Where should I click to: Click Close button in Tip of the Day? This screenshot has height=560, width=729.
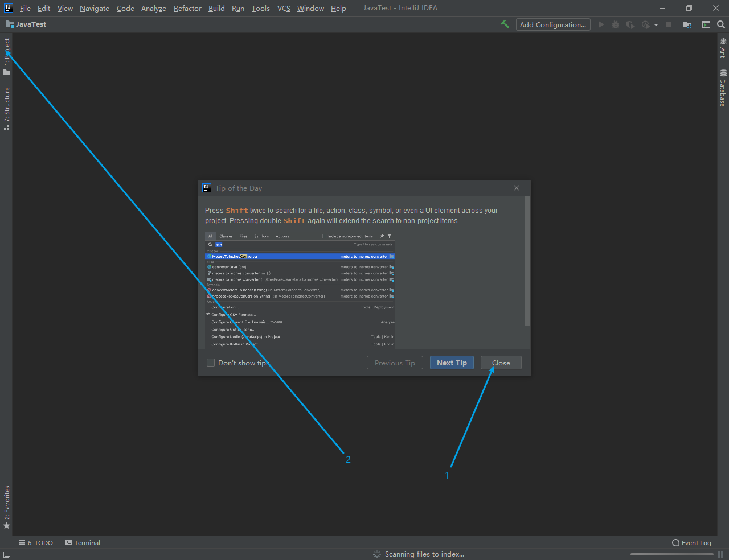(501, 363)
